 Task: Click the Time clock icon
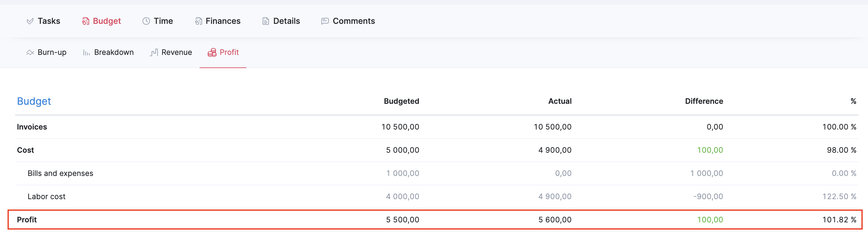click(x=146, y=21)
